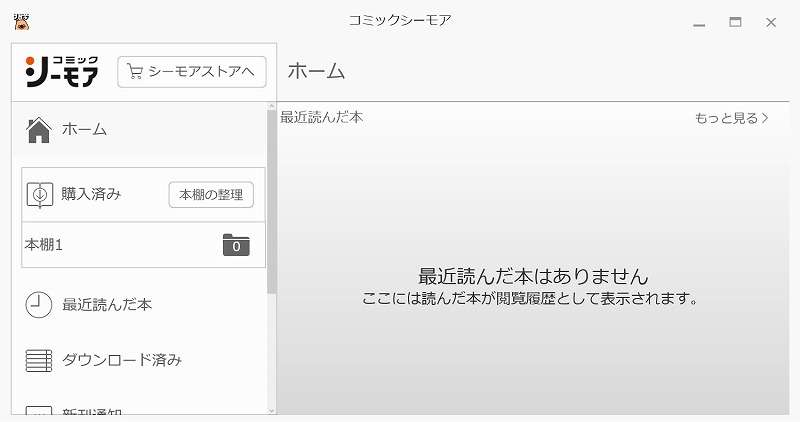Open ダウンロード済み in the sidebar

[x=139, y=360]
